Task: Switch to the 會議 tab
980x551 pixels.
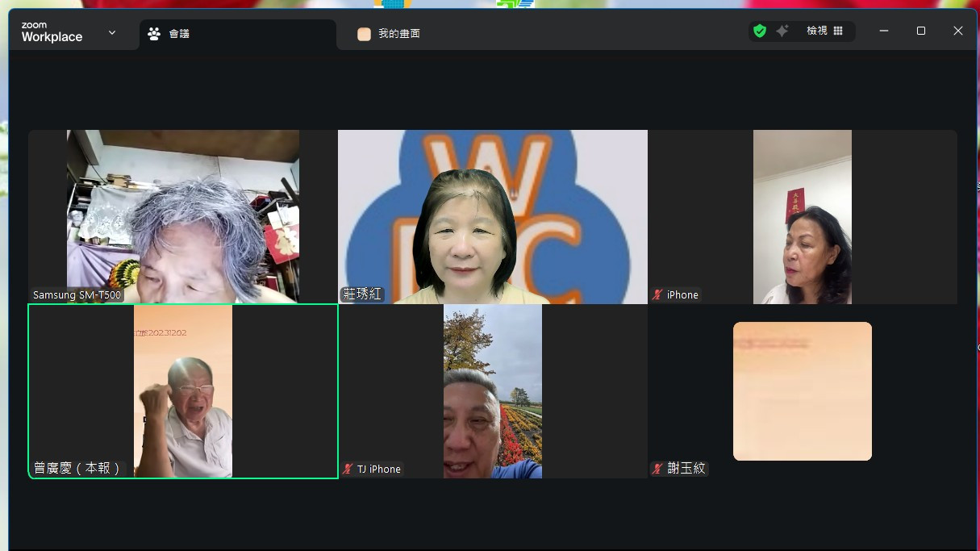Action: tap(238, 34)
